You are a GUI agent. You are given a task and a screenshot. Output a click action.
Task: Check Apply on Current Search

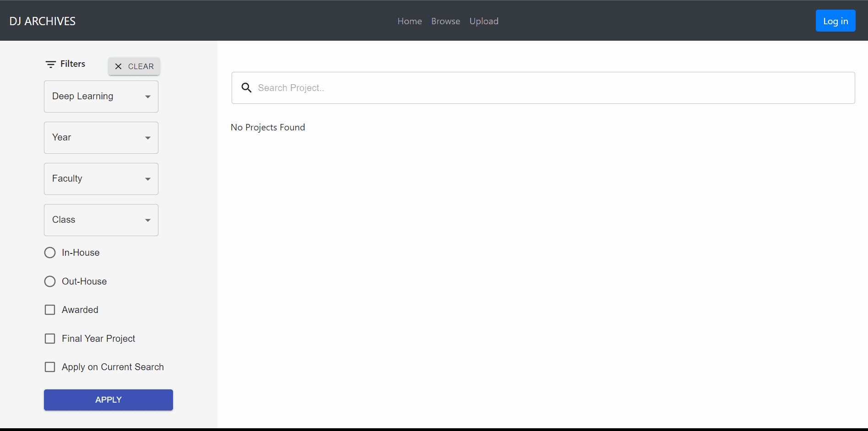pyautogui.click(x=50, y=367)
